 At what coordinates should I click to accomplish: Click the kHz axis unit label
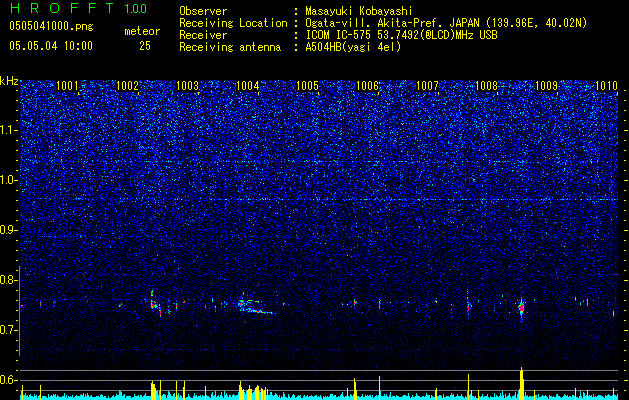[x=9, y=81]
